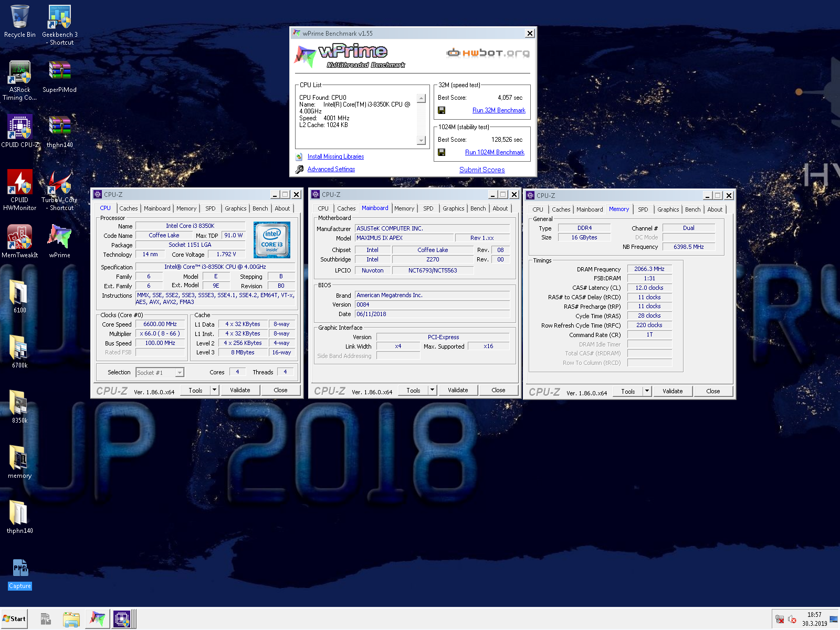Click Close button in middle CPU-Z window
Screen dimensions: 840x630
pos(498,390)
